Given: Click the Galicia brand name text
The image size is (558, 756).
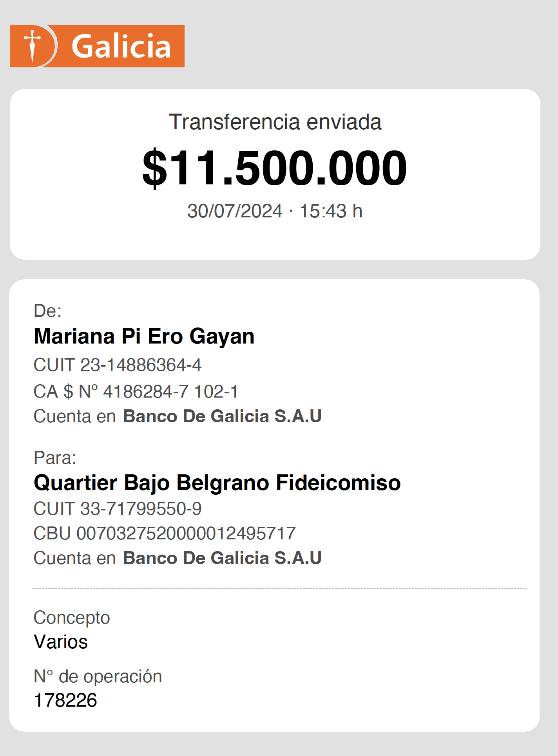Looking at the screenshot, I should 121,46.
